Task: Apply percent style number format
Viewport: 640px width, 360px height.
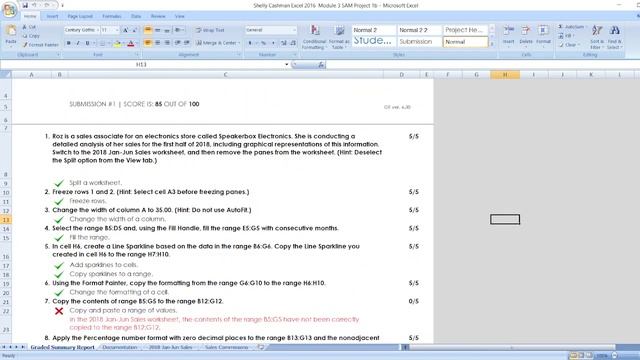Action: (263, 43)
